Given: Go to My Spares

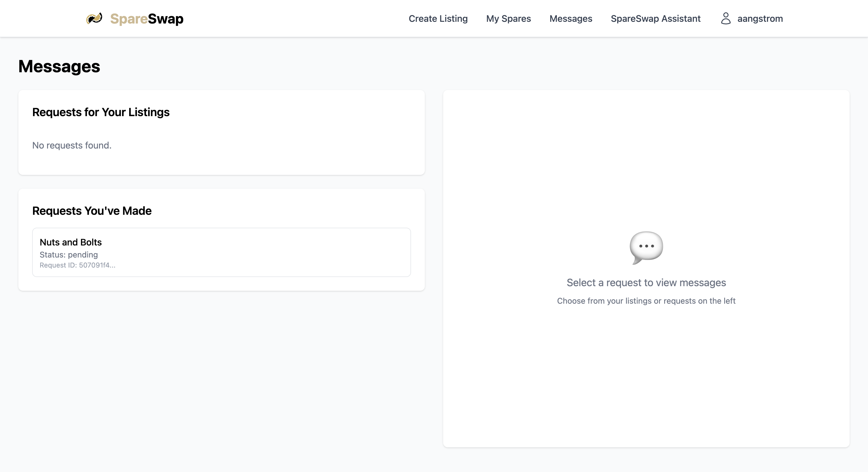Looking at the screenshot, I should 508,19.
